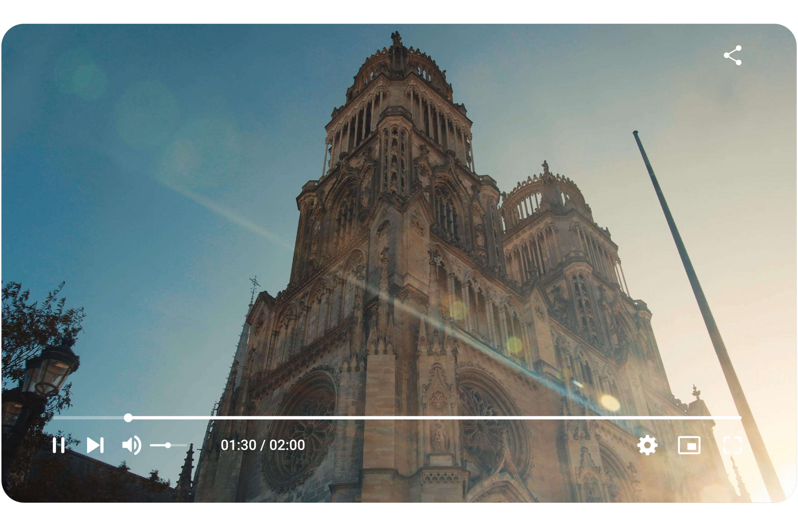Enter fullscreen mode

point(733,445)
